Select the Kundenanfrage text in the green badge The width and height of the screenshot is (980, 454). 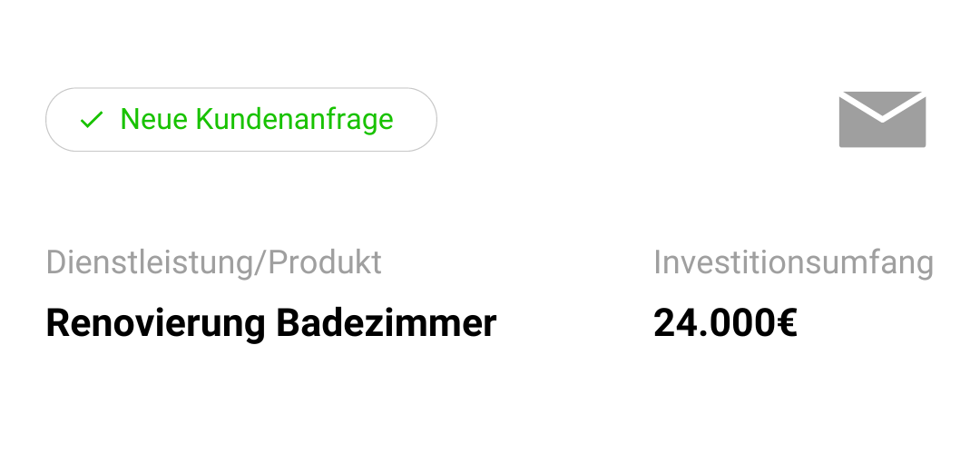pyautogui.click(x=295, y=120)
